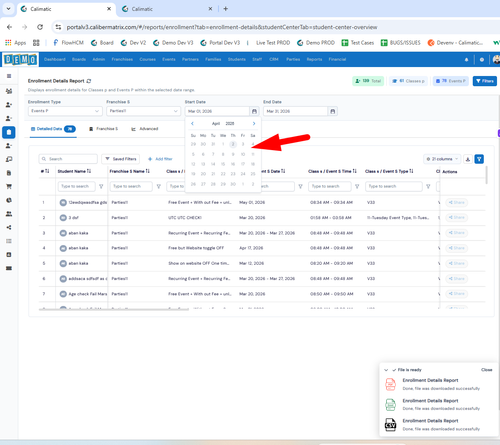Image resolution: width=500 pixels, height=445 pixels.
Task: Select the calendar month April
Action: coord(216,124)
